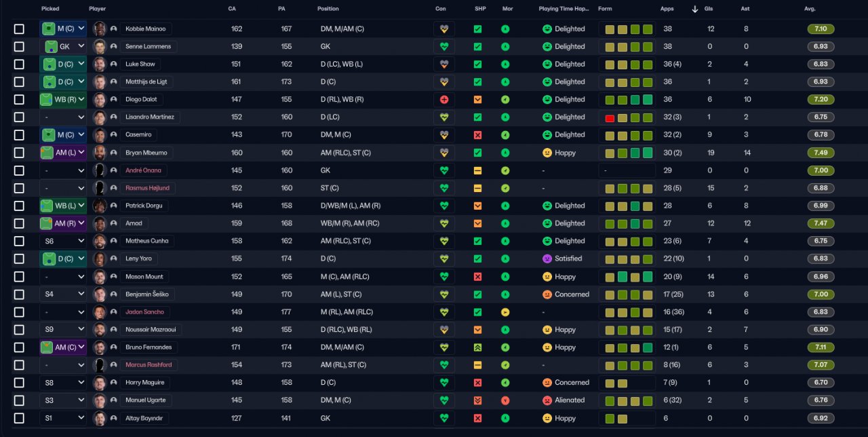
Task: Tick the checkbox for Kobbie Mainoo
Action: click(19, 29)
